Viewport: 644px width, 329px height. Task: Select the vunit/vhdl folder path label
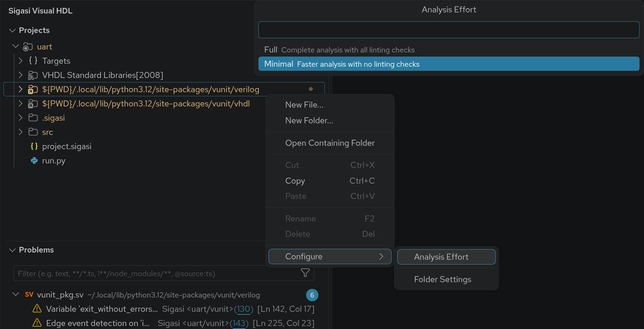[146, 104]
